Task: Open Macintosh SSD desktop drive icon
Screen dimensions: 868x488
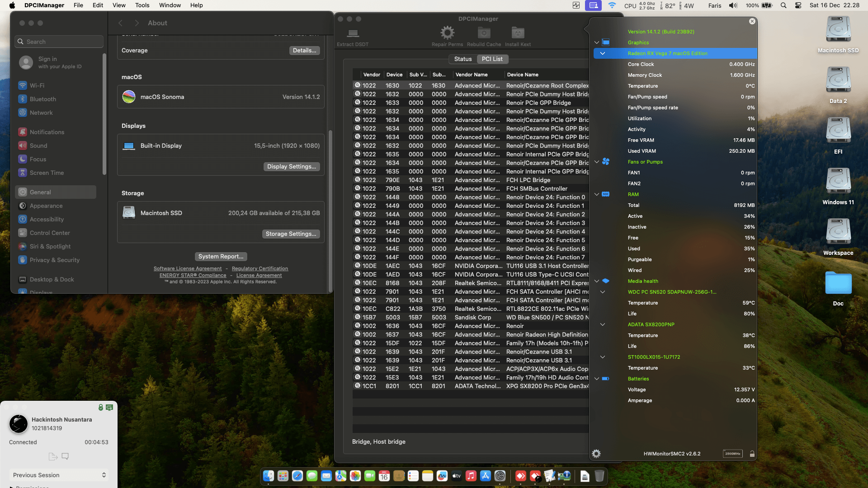Action: tap(838, 30)
